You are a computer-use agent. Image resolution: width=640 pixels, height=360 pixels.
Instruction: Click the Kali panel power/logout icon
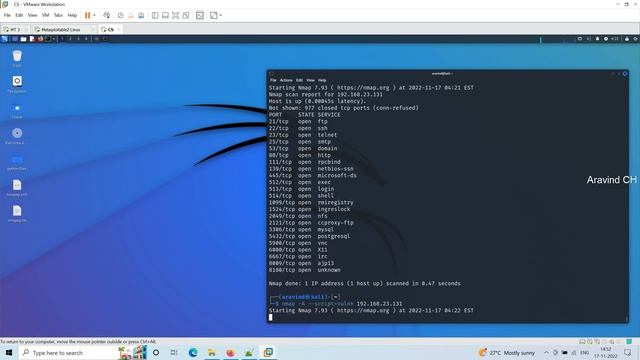[x=636, y=39]
